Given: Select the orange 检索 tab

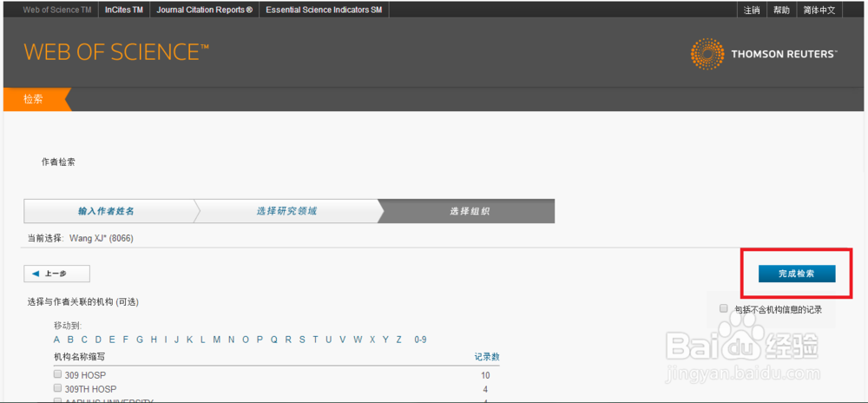Looking at the screenshot, I should [x=34, y=100].
